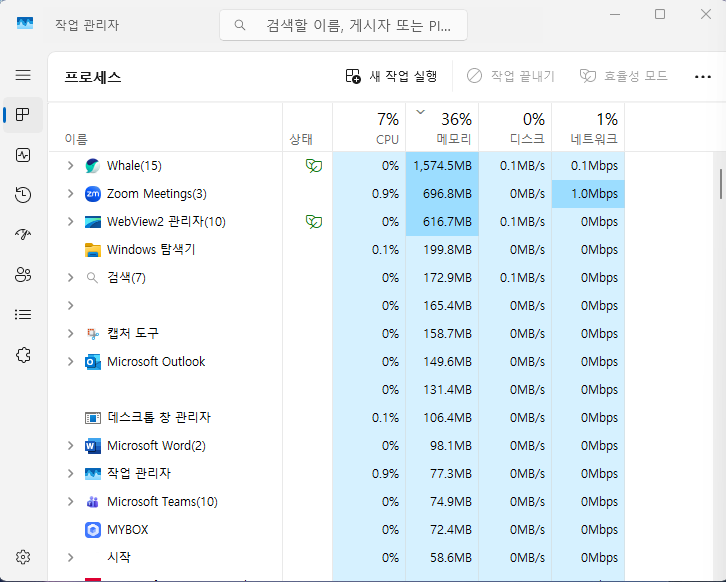Open the Users sidebar icon

click(23, 275)
